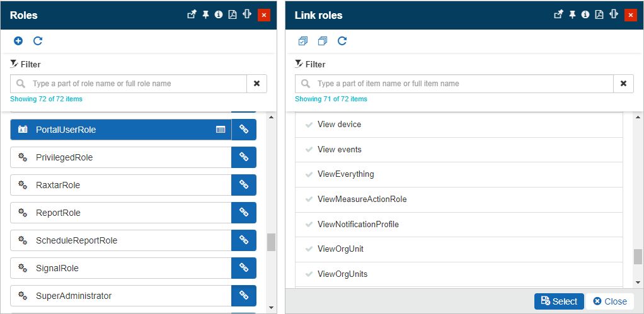Viewport: 644px width, 314px height.
Task: Pin the Link roles panel
Action: [x=572, y=14]
